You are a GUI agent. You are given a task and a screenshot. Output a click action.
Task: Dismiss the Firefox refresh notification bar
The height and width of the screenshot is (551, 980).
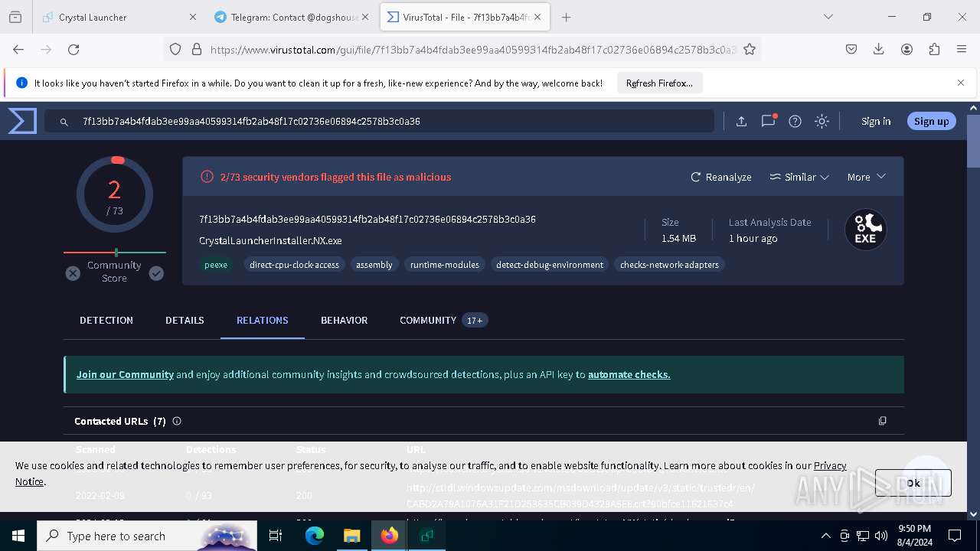tap(961, 83)
